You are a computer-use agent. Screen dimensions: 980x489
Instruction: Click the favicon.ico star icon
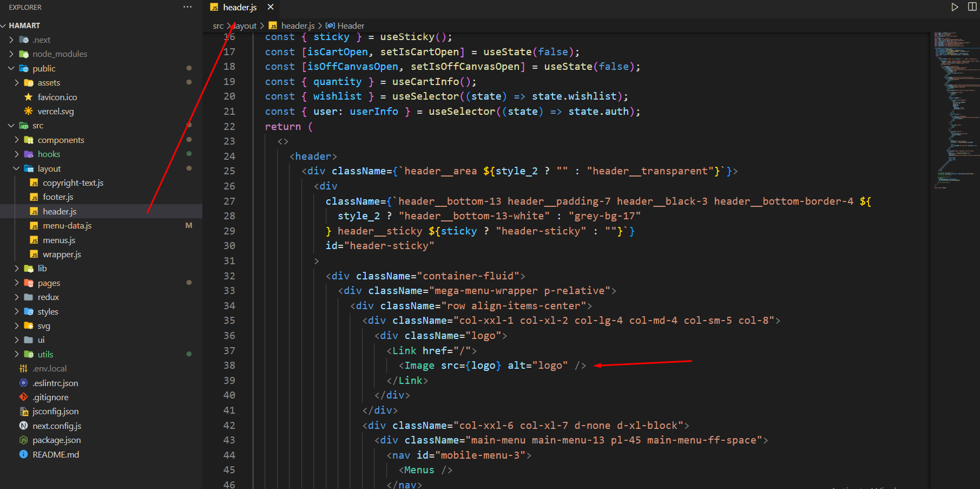[29, 97]
